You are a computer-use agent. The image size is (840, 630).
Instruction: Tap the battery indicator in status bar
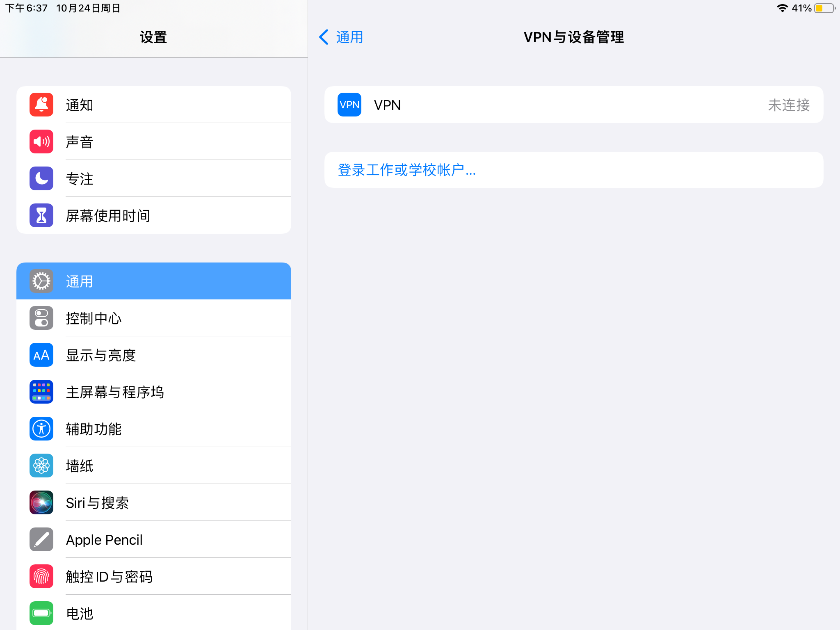click(x=824, y=8)
